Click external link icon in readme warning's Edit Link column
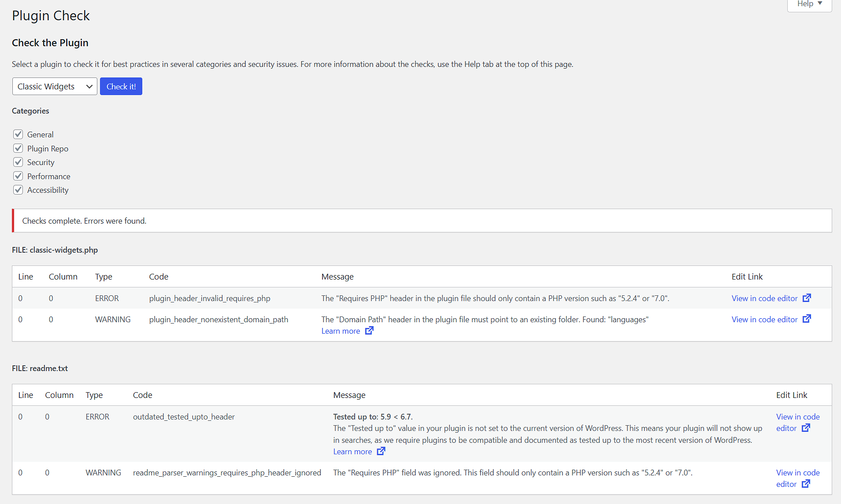Screen dimensions: 841x504 (806, 483)
